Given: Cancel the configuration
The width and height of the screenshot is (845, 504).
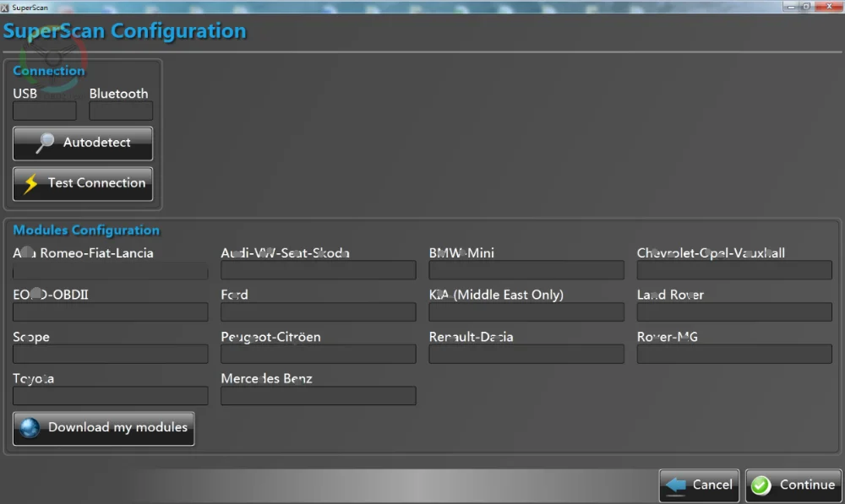Looking at the screenshot, I should (699, 485).
